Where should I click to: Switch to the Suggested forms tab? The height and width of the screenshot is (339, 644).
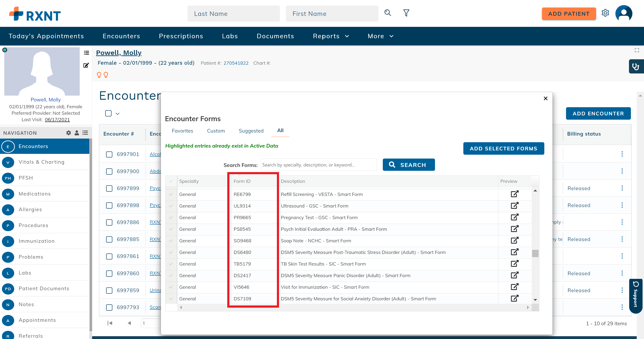251,130
